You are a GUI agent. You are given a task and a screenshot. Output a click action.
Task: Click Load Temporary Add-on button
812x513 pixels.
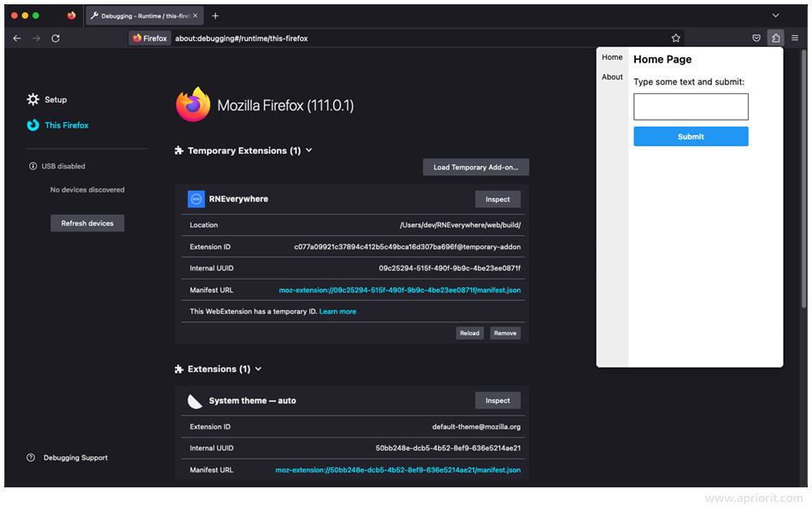coord(476,168)
